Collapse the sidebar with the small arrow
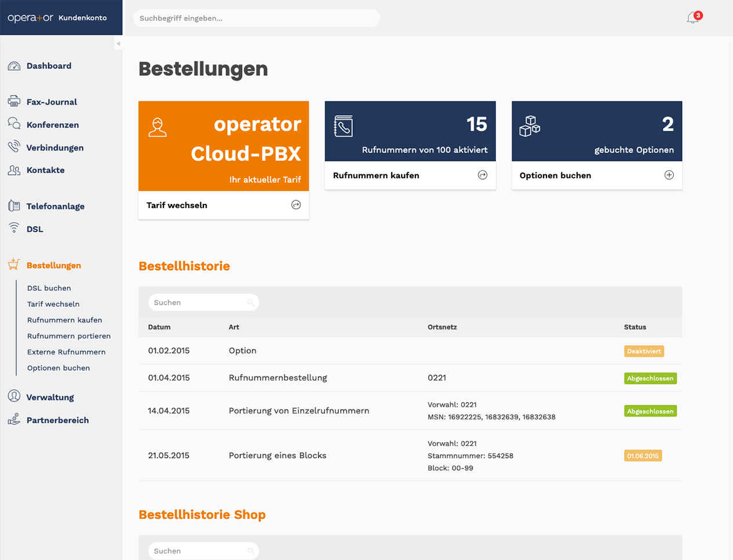This screenshot has height=560, width=733. pos(118,43)
